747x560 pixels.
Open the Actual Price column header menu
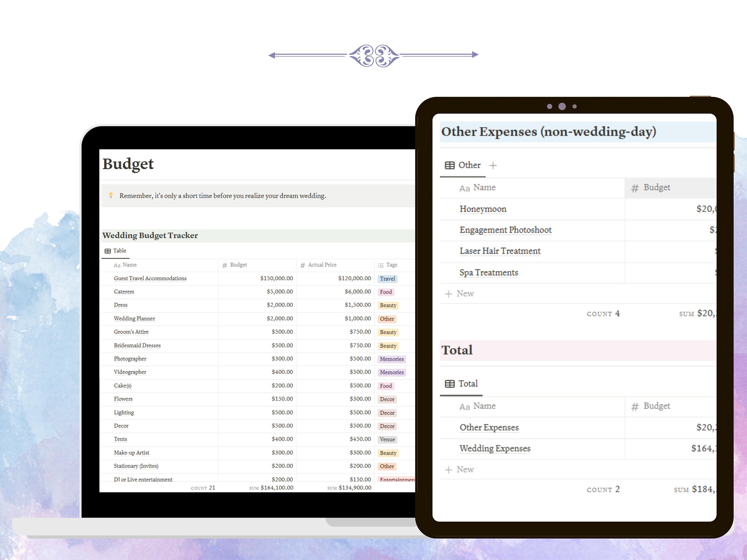coord(335,265)
